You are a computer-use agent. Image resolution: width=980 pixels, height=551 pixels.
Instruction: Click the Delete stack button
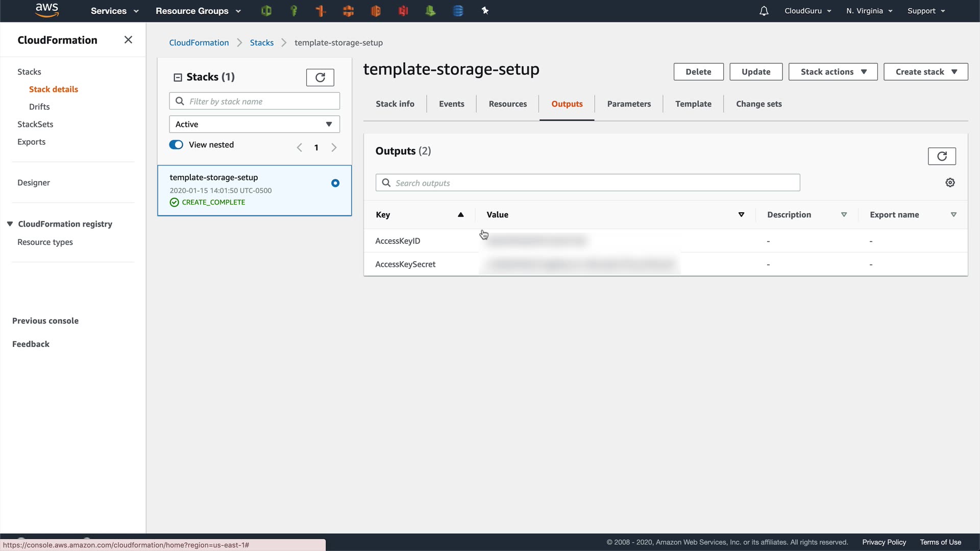[698, 72]
